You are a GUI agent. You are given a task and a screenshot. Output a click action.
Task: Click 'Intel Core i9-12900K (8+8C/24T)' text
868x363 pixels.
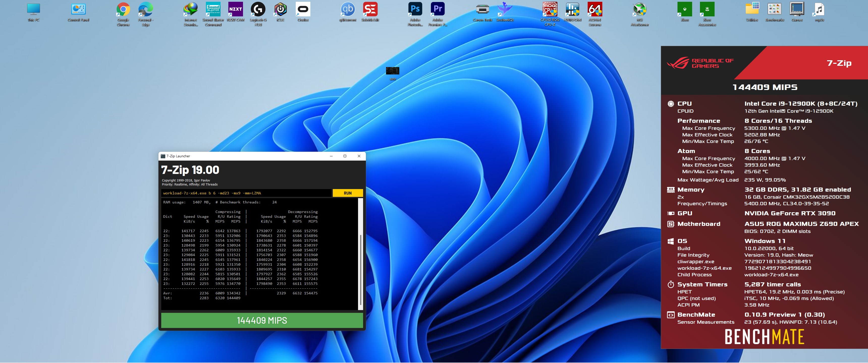click(801, 104)
